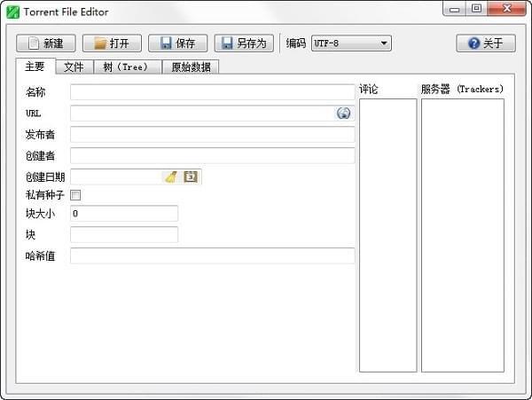Switch to the 文件 tab
Screen dimensions: 532x400
click(x=74, y=67)
